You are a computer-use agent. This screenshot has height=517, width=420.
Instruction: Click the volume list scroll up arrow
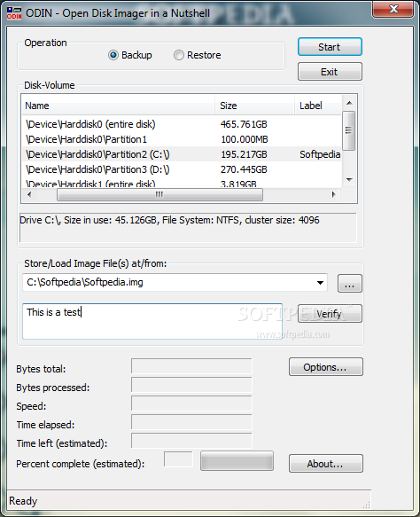coord(349,103)
